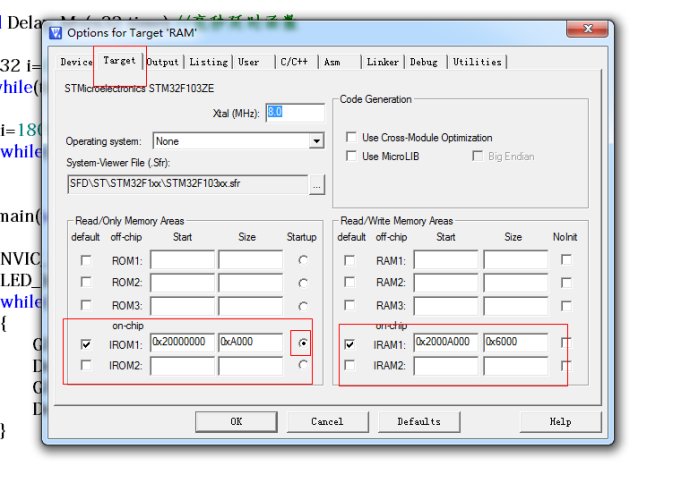Image resolution: width=690 pixels, height=483 pixels.
Task: Go to the Utilities tab
Action: coord(477,62)
